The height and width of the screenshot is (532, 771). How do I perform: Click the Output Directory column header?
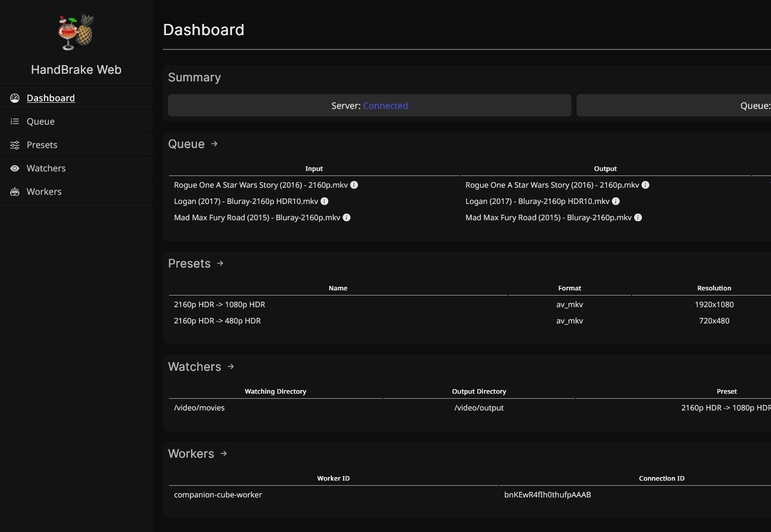click(x=479, y=392)
